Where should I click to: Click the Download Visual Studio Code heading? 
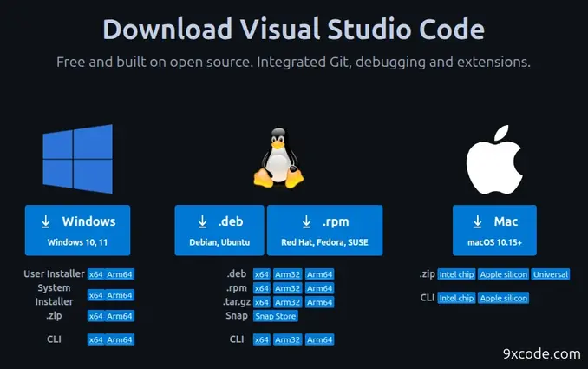point(294,29)
